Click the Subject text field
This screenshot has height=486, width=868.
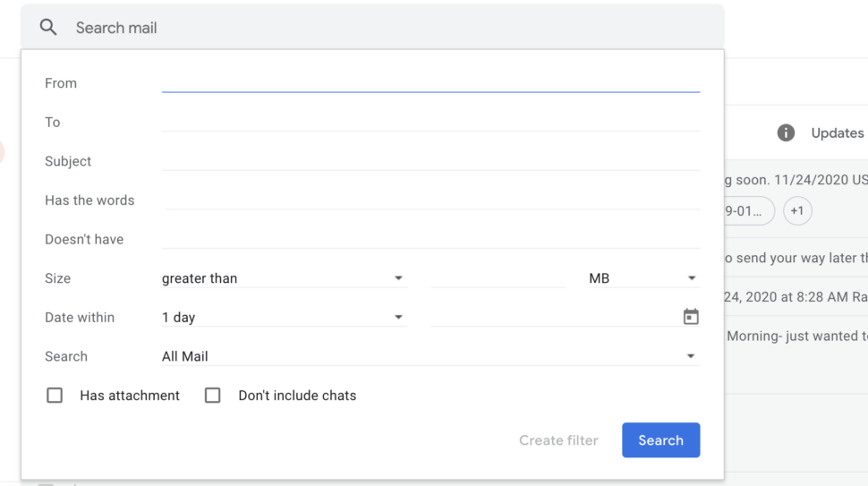[x=430, y=161]
